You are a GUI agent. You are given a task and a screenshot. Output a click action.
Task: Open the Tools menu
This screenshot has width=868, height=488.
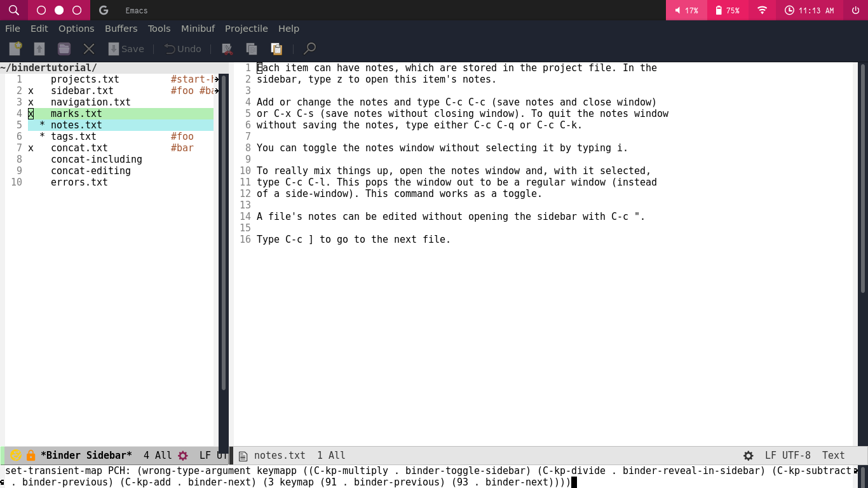(x=159, y=29)
